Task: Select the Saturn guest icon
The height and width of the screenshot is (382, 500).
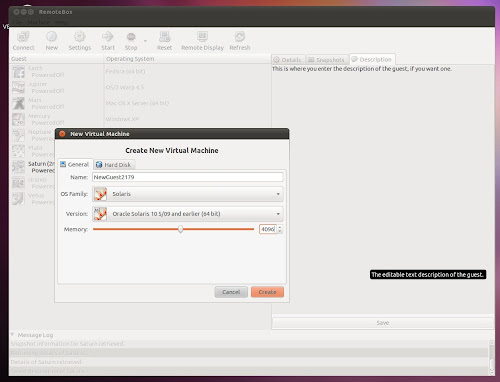Action: 18,167
